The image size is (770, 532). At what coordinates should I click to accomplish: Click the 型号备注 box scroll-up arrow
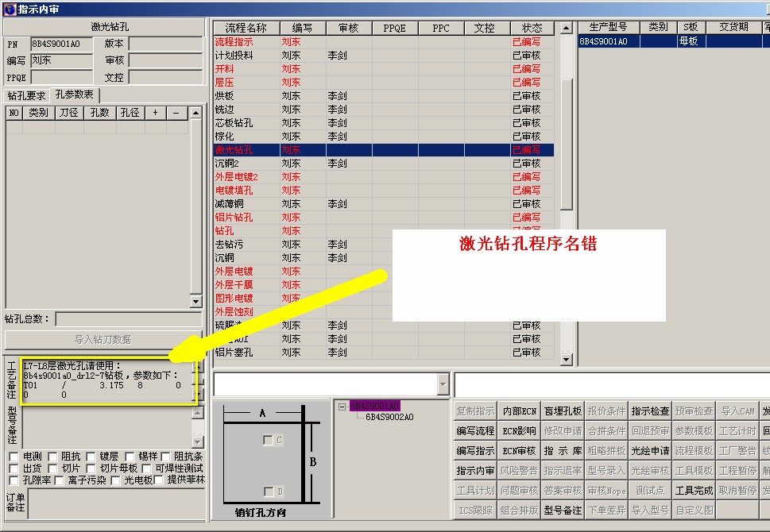pyautogui.click(x=197, y=413)
